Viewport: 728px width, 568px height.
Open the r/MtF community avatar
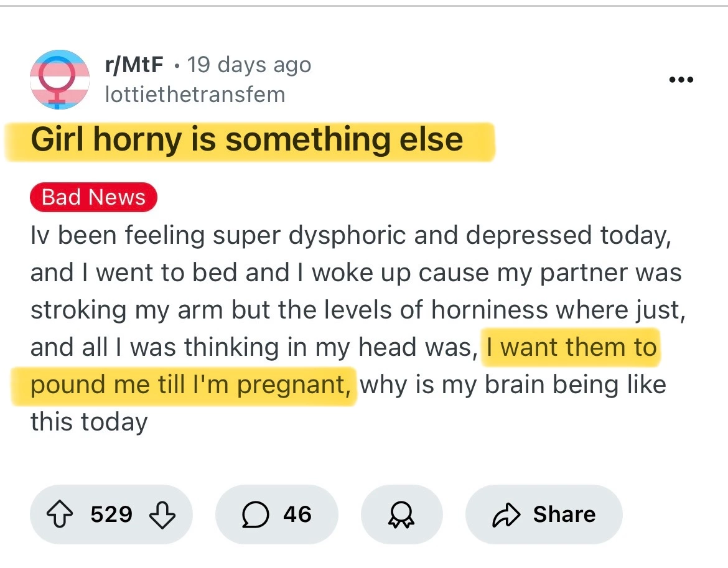pyautogui.click(x=59, y=80)
